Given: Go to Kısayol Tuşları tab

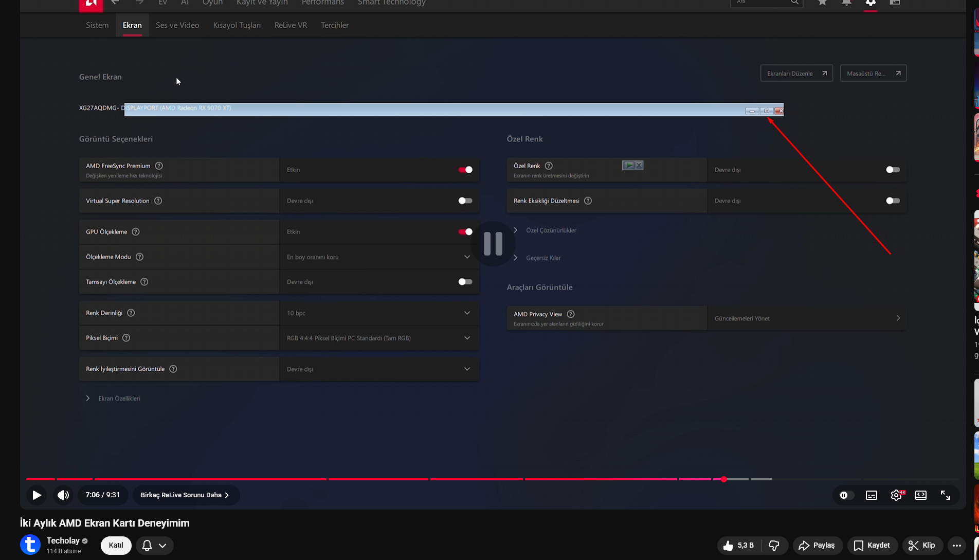Looking at the screenshot, I should coord(237,25).
